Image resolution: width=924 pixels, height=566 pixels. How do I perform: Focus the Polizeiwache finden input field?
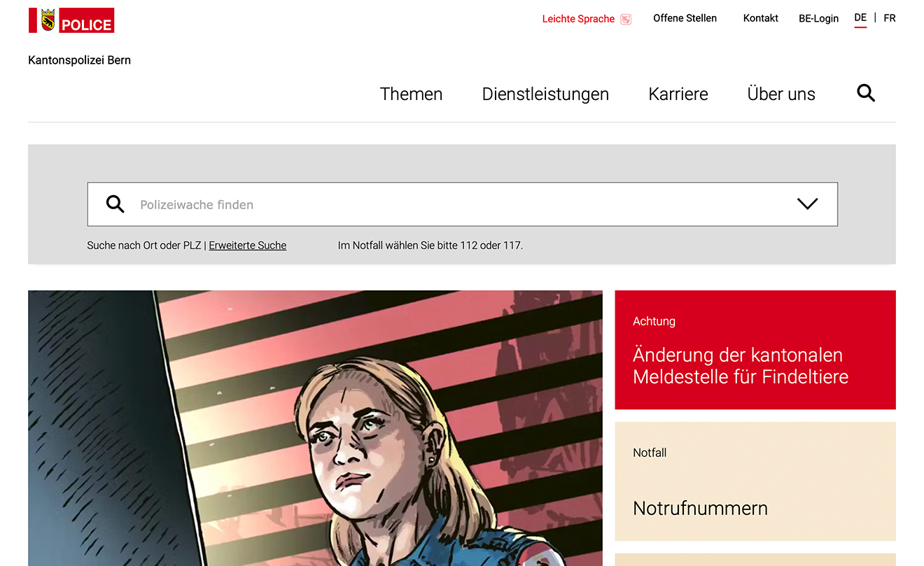coord(462,204)
